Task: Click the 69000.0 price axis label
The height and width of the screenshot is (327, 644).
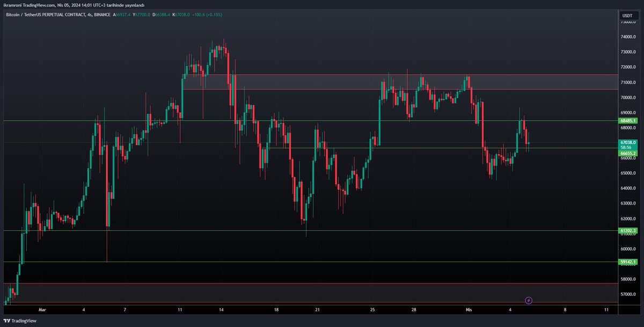Action: [x=627, y=113]
